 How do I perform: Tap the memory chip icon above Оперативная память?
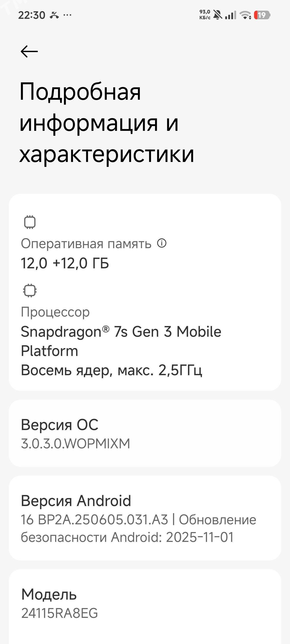(x=30, y=222)
